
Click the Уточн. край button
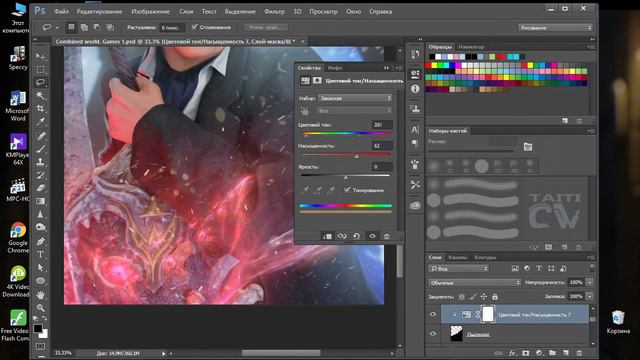click(266, 27)
